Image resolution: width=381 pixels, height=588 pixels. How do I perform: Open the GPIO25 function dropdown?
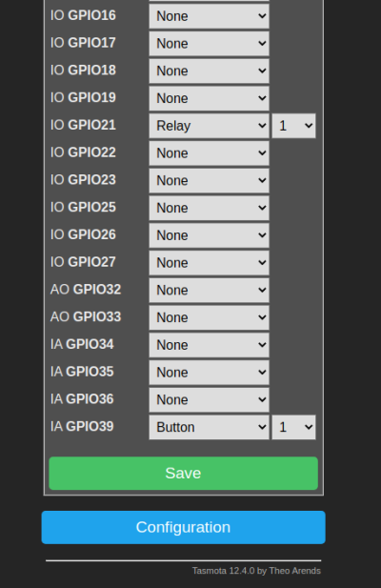tap(209, 208)
